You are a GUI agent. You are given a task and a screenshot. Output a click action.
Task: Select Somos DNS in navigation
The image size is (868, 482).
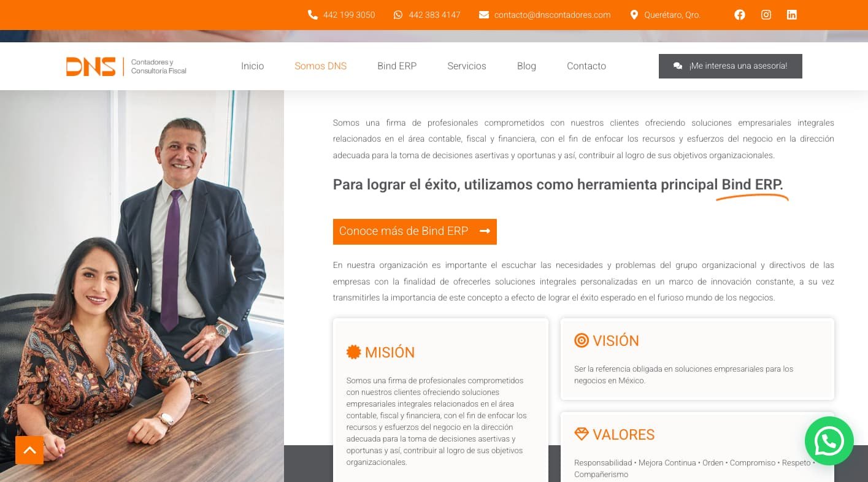[320, 66]
